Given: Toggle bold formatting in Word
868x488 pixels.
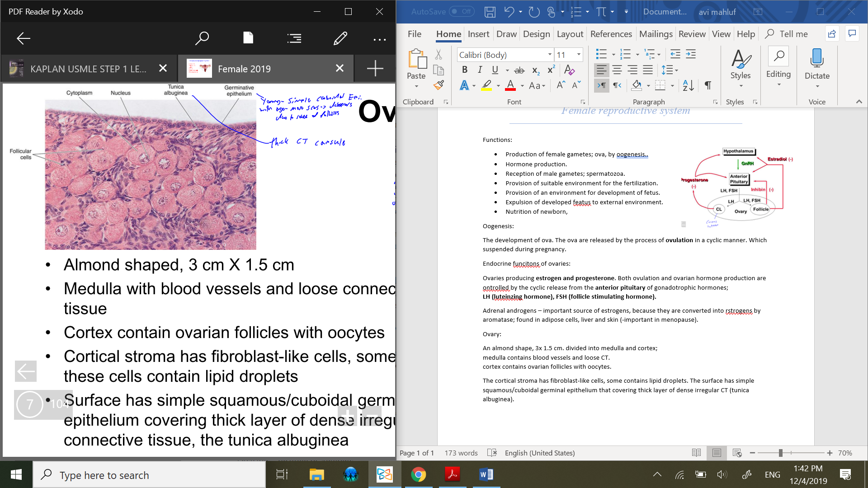Looking at the screenshot, I should (x=464, y=70).
